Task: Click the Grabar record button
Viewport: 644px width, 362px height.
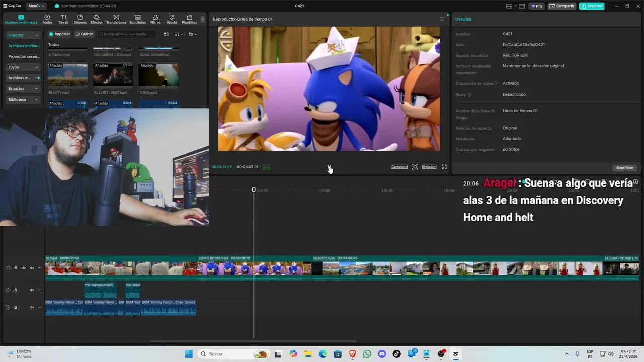Action: click(85, 34)
